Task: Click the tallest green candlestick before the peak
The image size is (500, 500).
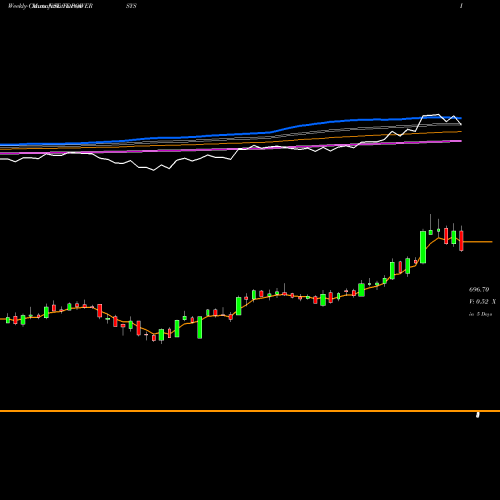Action: (x=423, y=247)
